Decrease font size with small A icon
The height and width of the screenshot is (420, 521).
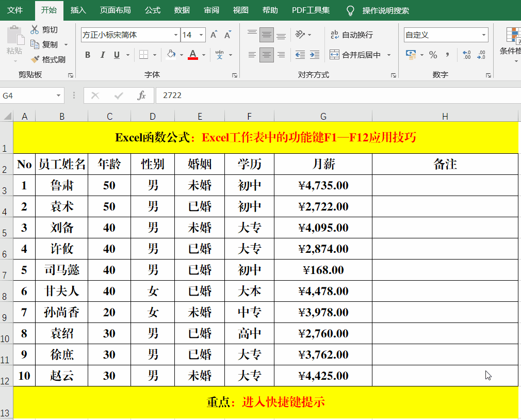click(227, 35)
